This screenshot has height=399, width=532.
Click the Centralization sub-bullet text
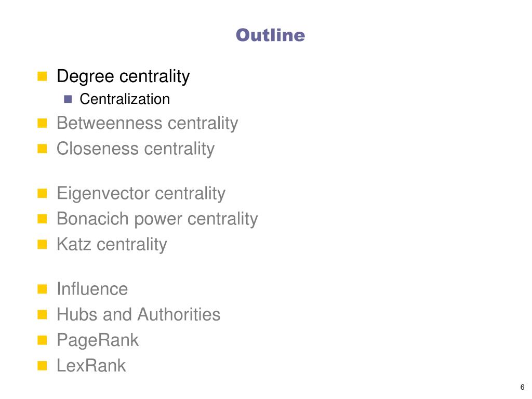click(x=125, y=99)
